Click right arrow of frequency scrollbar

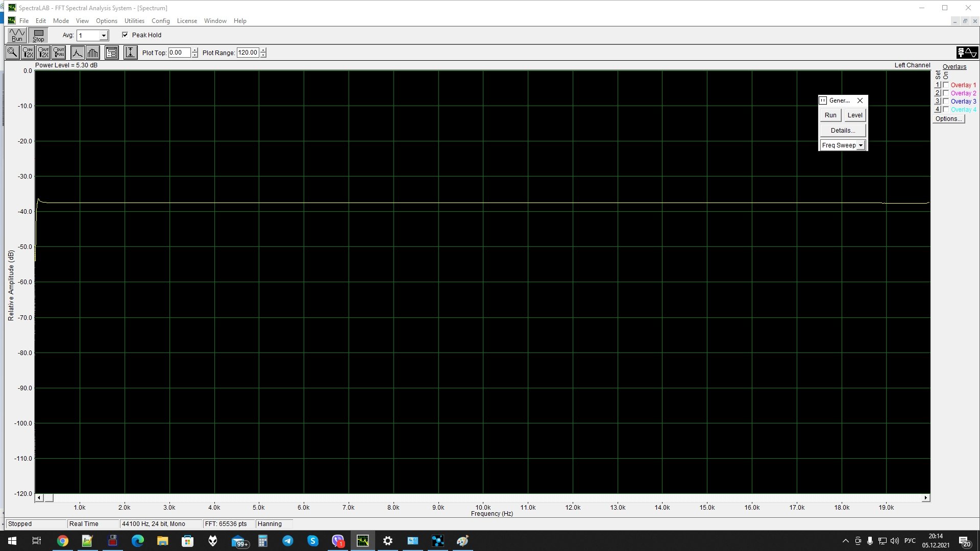[x=925, y=498]
